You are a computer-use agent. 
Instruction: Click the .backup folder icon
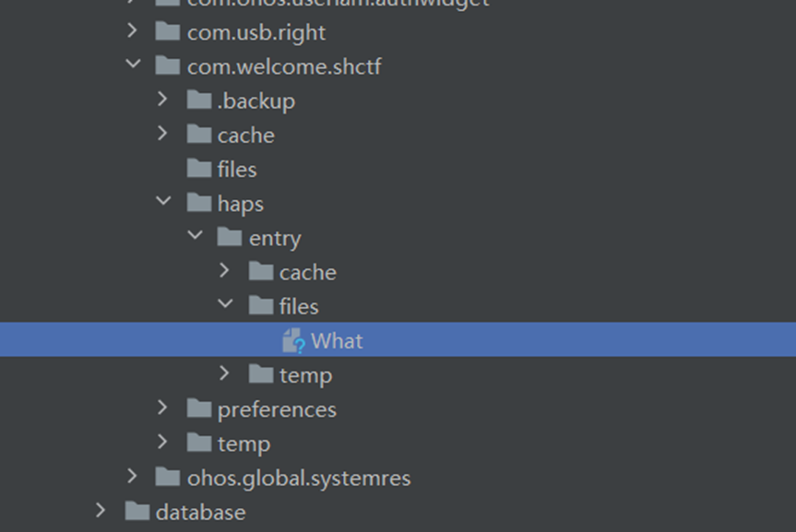[199, 100]
